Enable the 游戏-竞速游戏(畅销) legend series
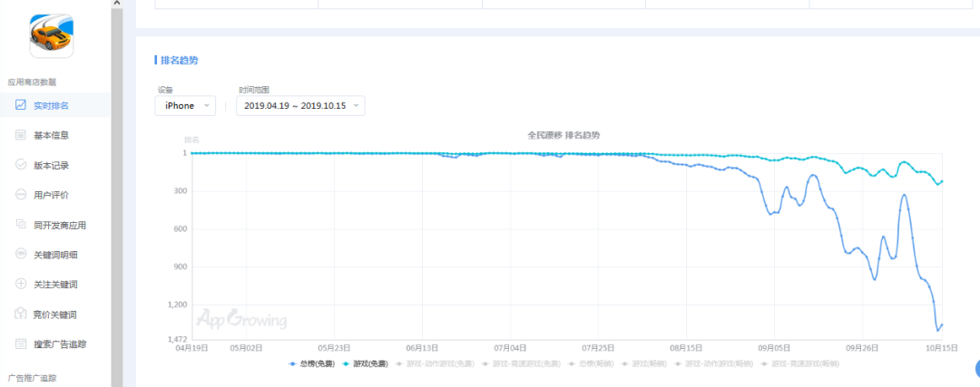Viewport: 980px width, 387px height. pos(800,363)
